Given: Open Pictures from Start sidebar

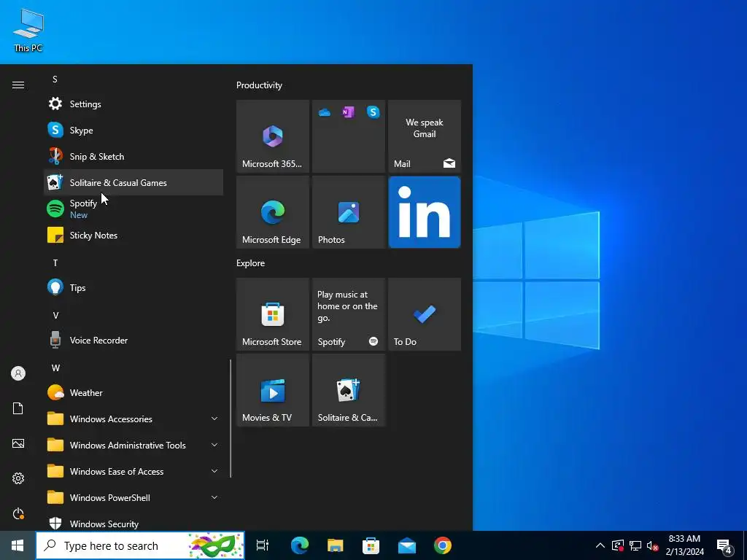Looking at the screenshot, I should click(18, 443).
